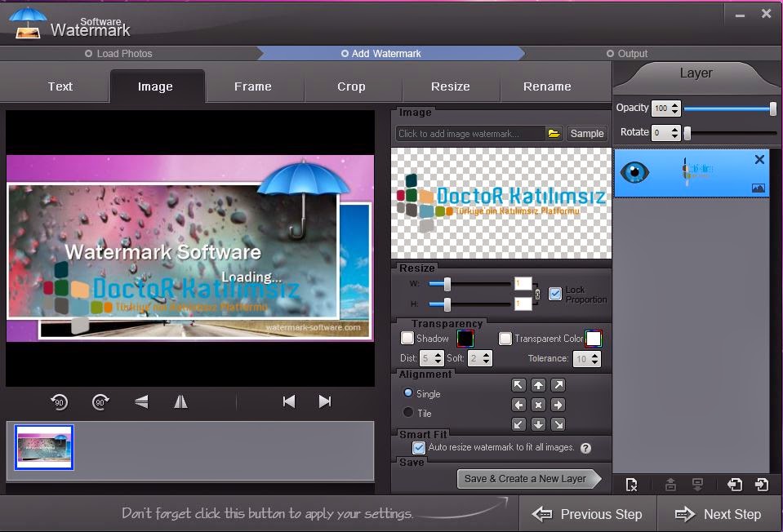Viewport: 783px width, 532px height.
Task: Move layer up in layer panel
Action: click(x=670, y=484)
